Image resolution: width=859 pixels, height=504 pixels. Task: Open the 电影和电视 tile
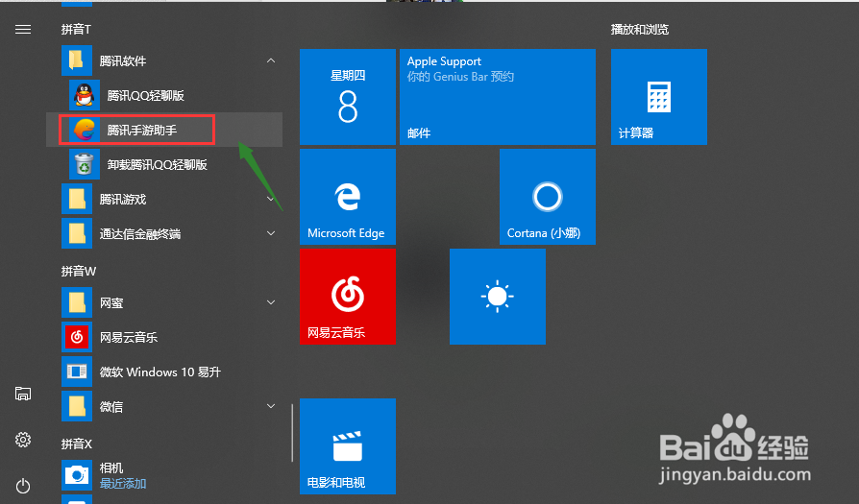[x=347, y=446]
